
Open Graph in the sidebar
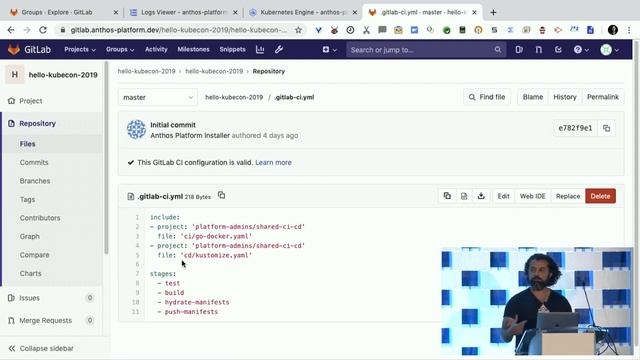(x=30, y=236)
